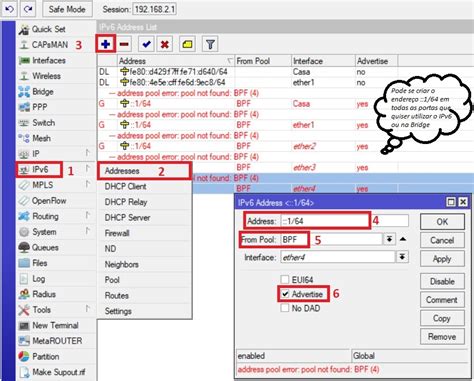
Task: Open the From Pool dropdown arrow
Action: click(389, 239)
